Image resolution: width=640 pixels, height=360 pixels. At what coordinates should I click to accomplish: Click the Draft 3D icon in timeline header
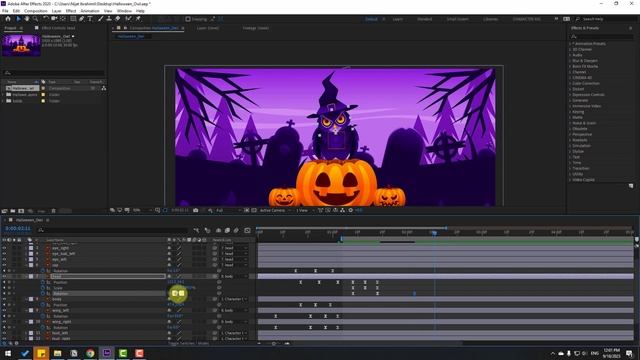pyautogui.click(x=207, y=231)
